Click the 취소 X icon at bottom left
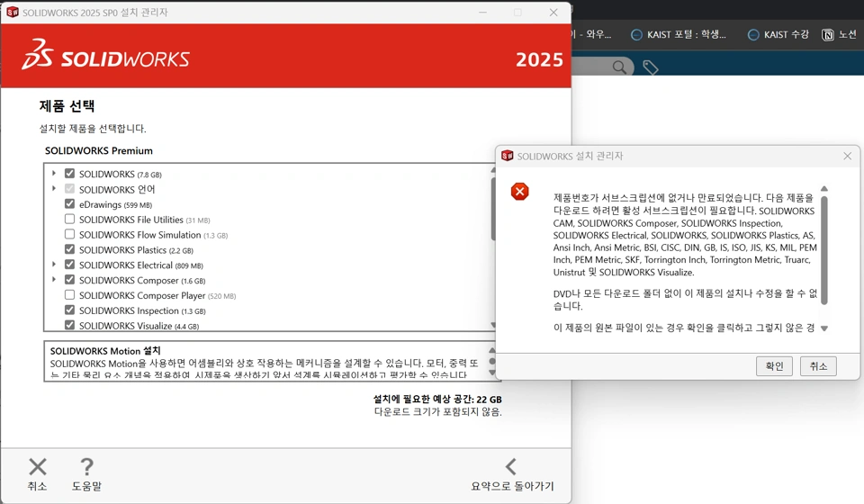Image resolution: width=864 pixels, height=504 pixels. [x=38, y=467]
